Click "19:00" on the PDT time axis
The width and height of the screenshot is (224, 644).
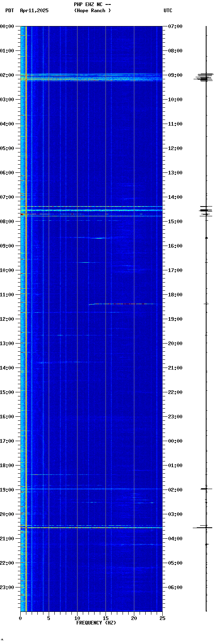7,490
